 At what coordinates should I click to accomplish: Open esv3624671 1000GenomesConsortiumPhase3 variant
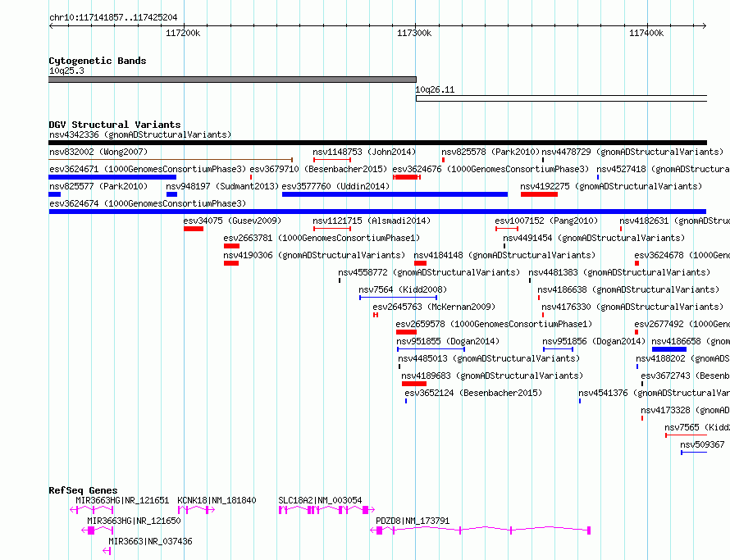coord(148,170)
